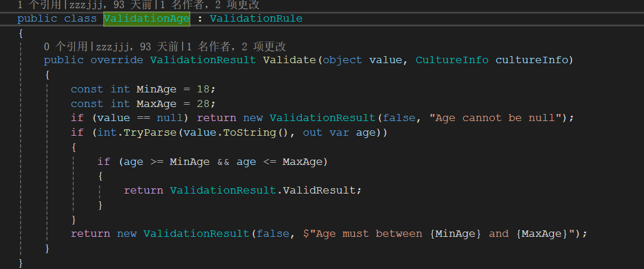Click the CultureInfo type name
This screenshot has height=269, width=644.
point(452,60)
